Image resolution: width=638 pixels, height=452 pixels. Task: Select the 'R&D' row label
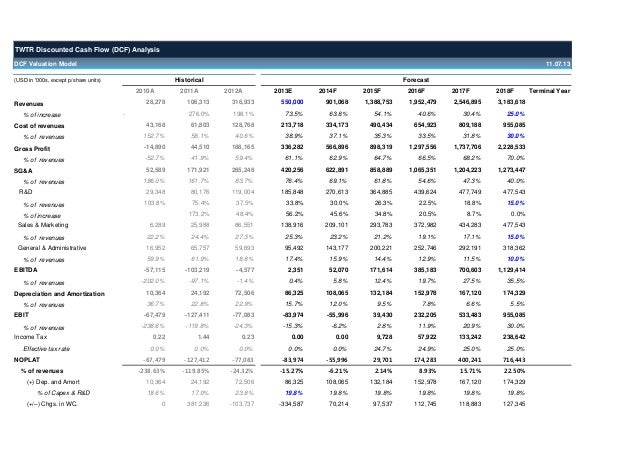25,192
